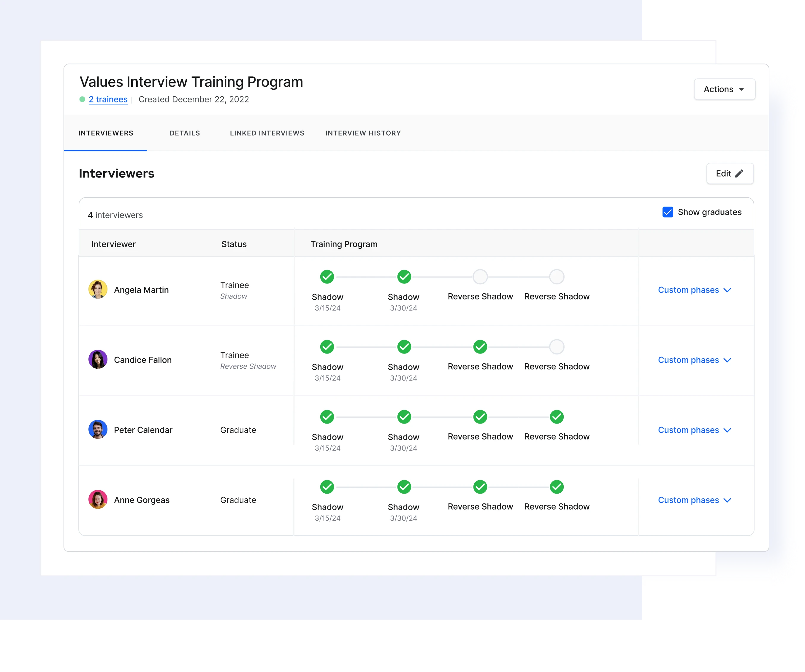Click the 2 trainees link
Image resolution: width=805 pixels, height=672 pixels.
point(108,99)
